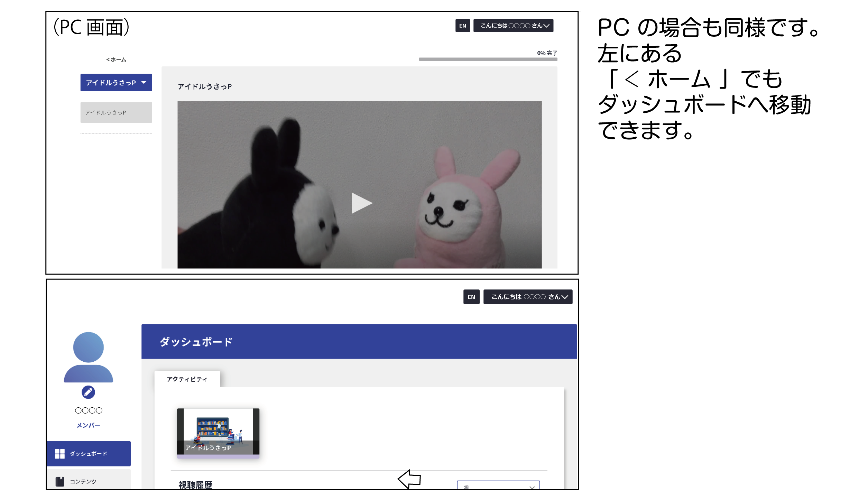Click the アイドルうさっP video title text
Image resolution: width=868 pixels, height=500 pixels.
[205, 86]
